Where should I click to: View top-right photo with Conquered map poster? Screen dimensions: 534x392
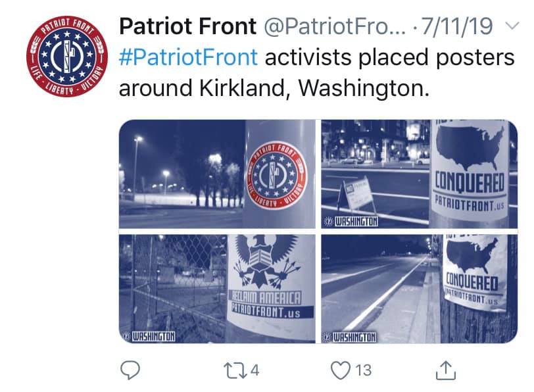point(420,174)
